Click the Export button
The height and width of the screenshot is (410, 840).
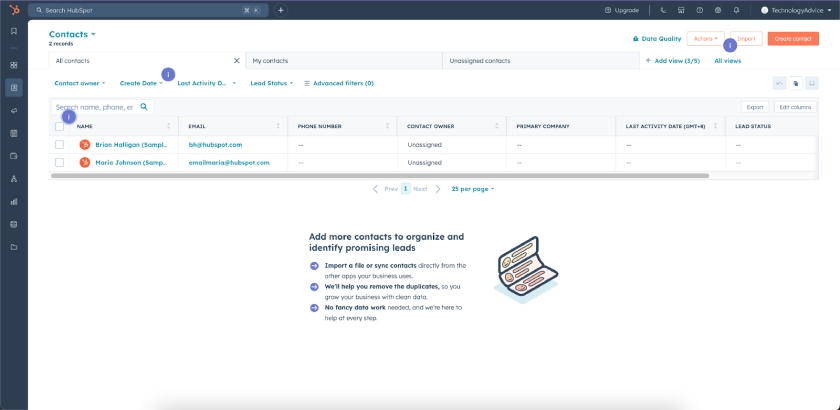point(755,107)
